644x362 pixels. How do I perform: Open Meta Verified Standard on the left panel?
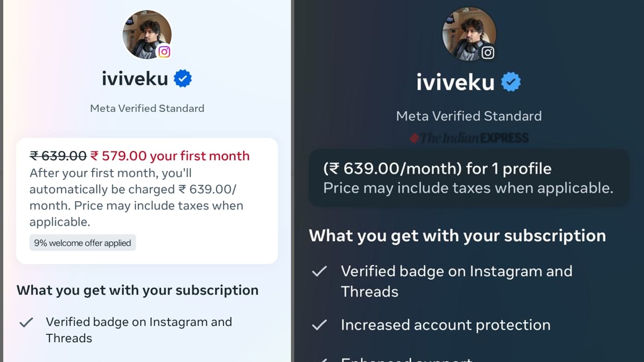tap(147, 108)
